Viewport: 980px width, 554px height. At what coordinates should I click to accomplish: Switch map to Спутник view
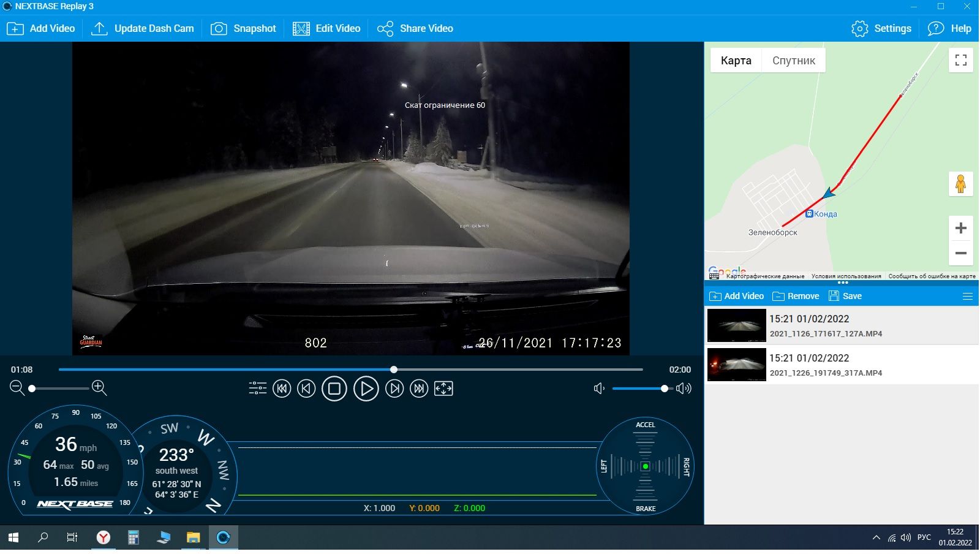[x=793, y=61]
